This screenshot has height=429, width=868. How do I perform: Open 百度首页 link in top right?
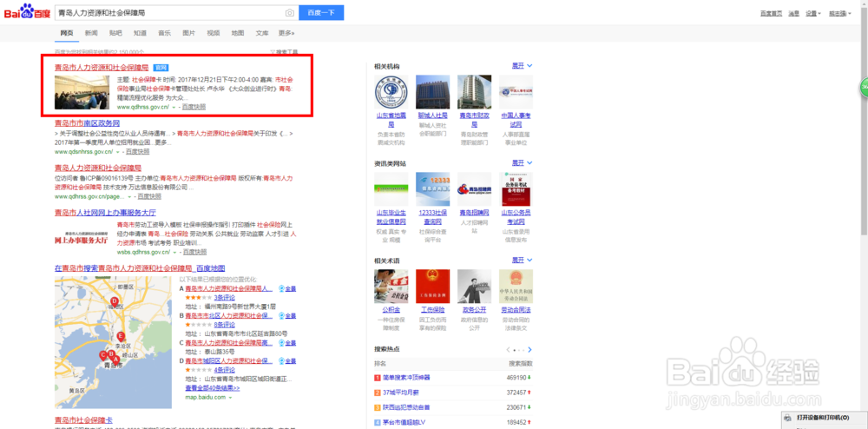pyautogui.click(x=771, y=13)
